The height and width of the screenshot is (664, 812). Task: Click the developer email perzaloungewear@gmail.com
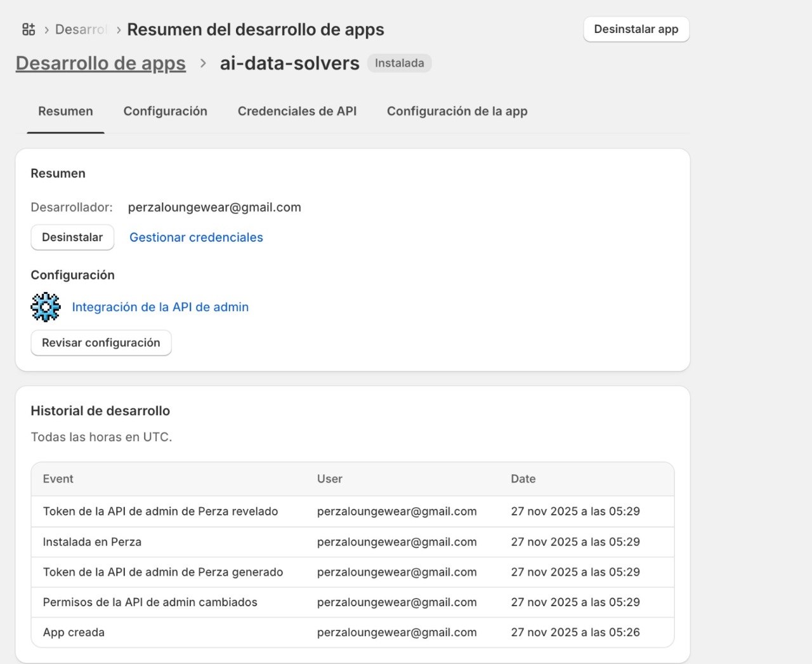point(214,207)
